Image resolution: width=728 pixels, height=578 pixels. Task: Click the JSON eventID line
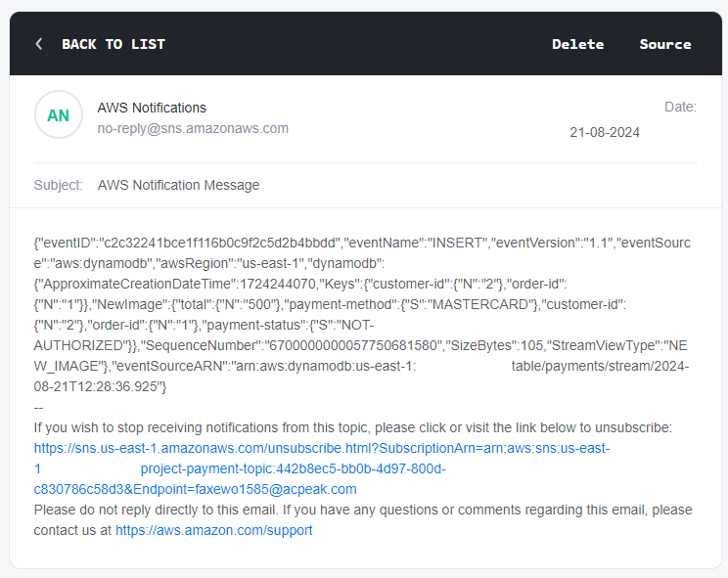[x=362, y=244]
